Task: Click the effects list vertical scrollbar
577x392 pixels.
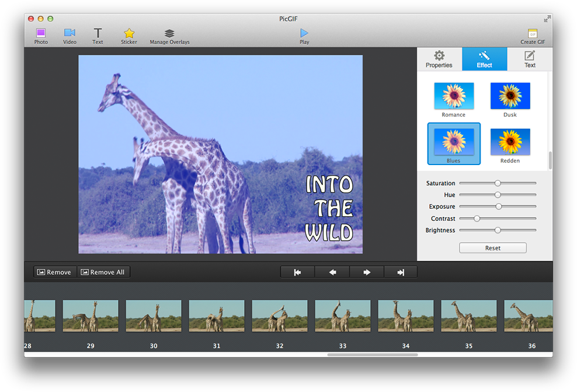Action: pos(550,160)
